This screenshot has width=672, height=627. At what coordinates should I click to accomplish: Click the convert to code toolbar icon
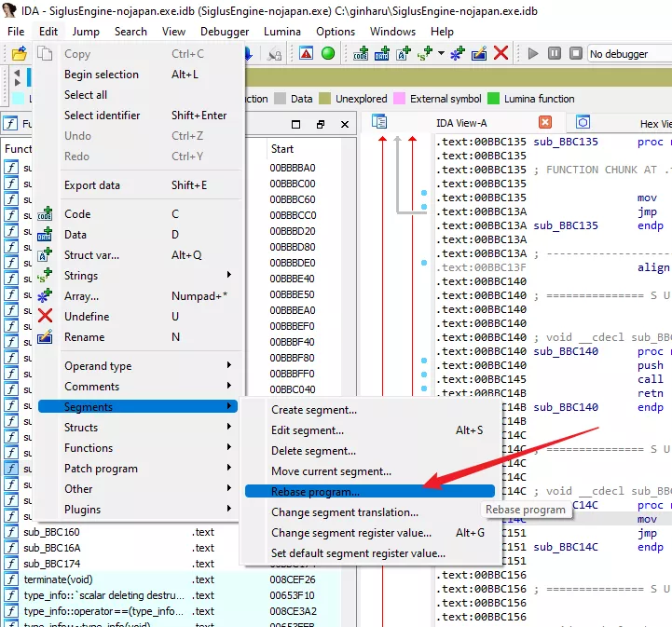pos(361,53)
